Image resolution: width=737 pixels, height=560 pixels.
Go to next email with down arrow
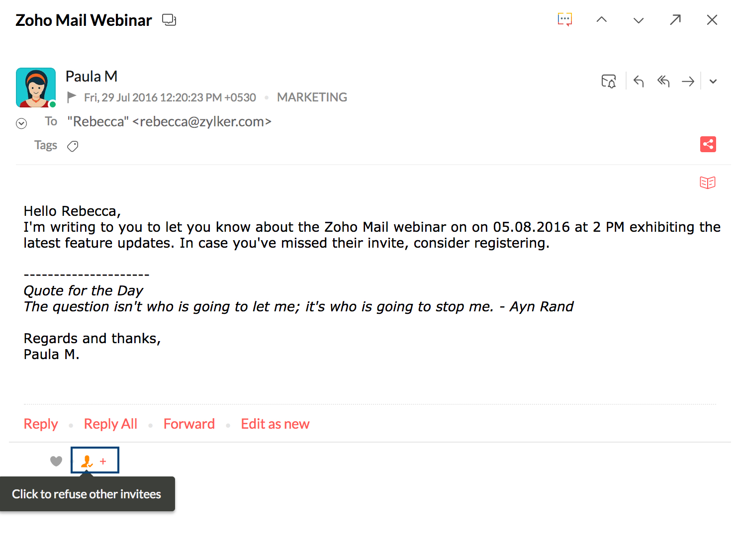[x=639, y=20]
